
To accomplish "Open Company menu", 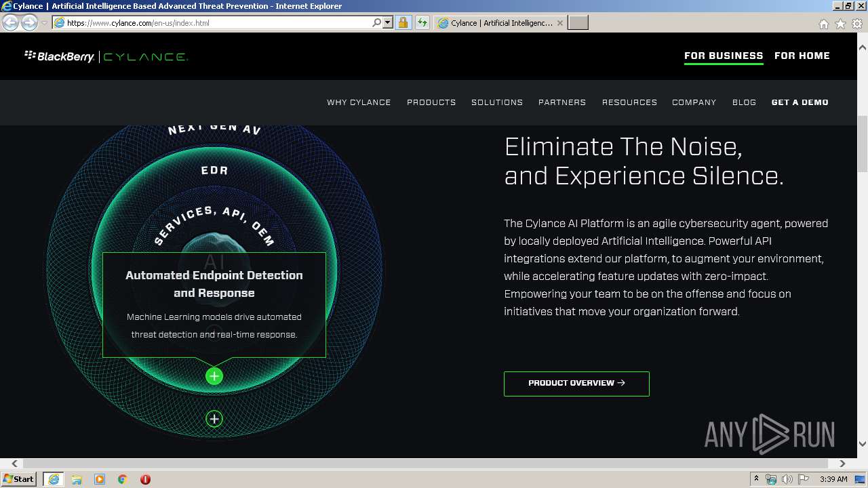I will coord(694,102).
